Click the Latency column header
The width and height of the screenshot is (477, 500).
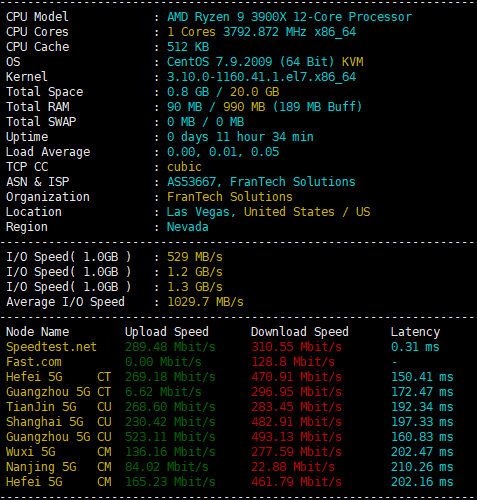(x=415, y=332)
